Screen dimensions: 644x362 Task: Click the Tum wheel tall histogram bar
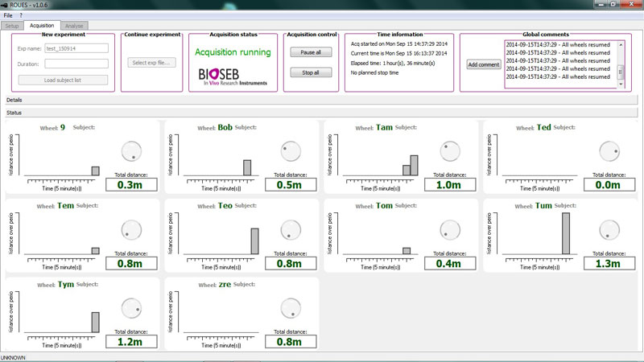(566, 233)
